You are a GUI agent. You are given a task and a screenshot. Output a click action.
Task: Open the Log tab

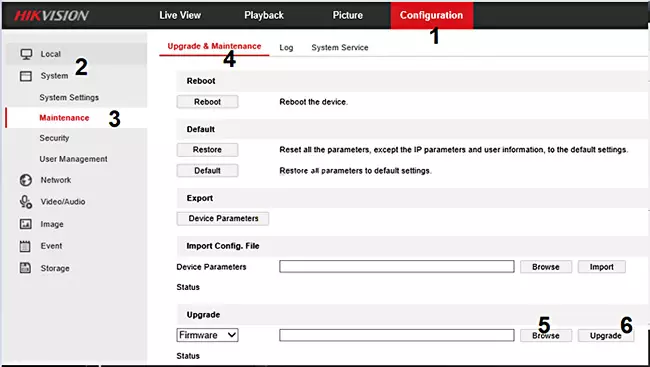pyautogui.click(x=286, y=48)
